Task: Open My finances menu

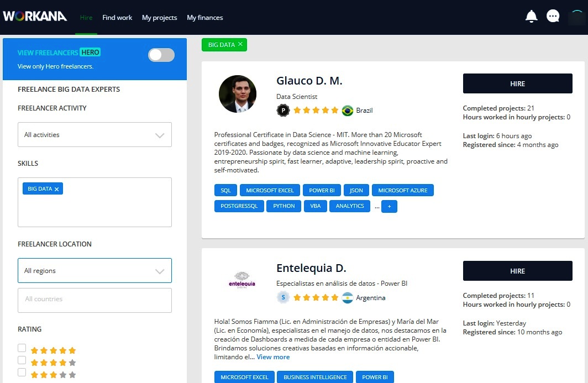Action: [x=204, y=18]
